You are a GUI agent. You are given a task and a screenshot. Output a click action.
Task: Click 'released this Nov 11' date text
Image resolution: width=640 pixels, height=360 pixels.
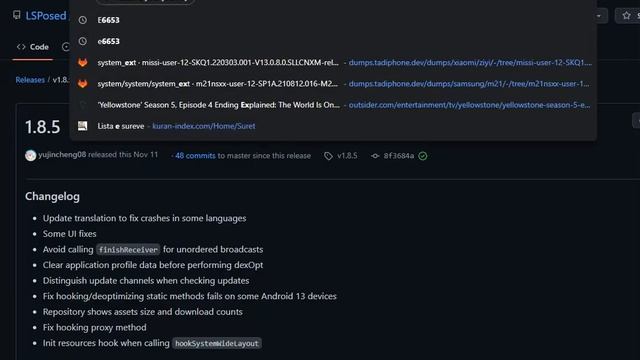(123, 155)
